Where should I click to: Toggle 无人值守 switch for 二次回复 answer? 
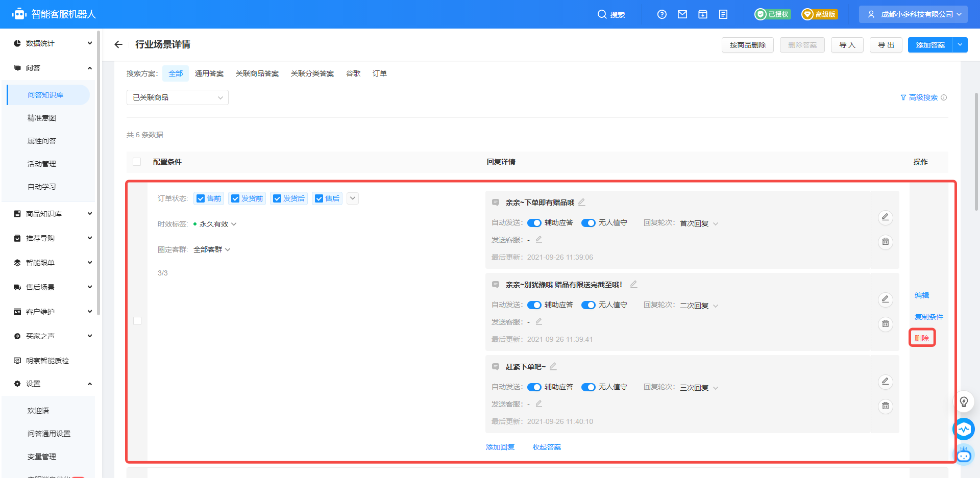tap(589, 305)
